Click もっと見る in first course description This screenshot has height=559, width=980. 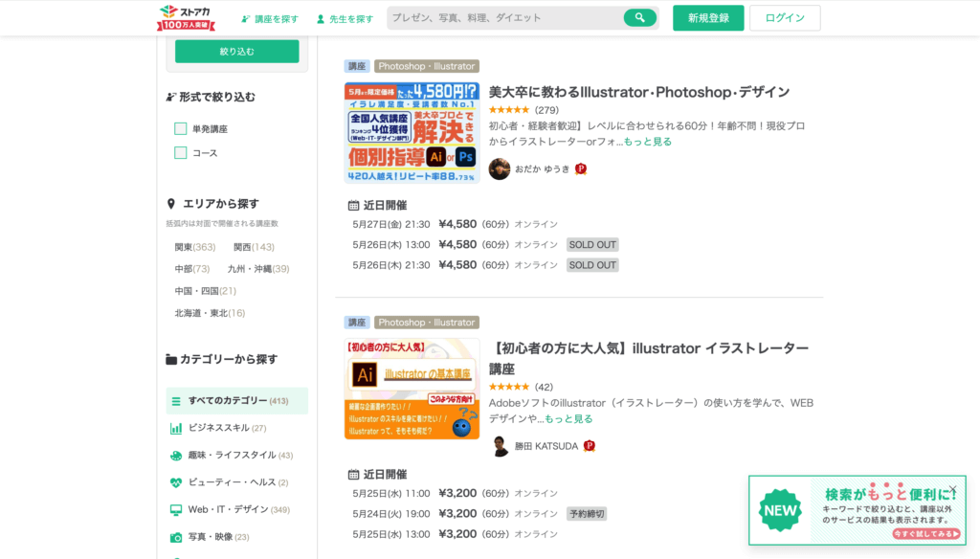(648, 142)
